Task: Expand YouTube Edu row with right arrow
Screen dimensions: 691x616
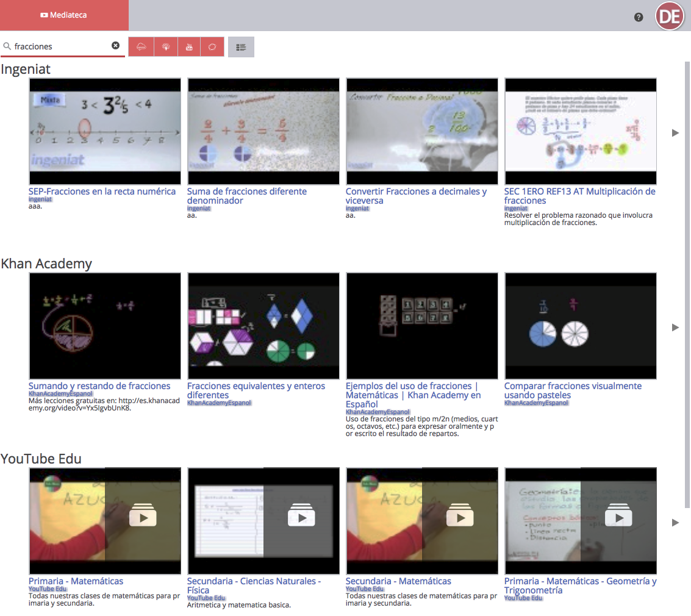Action: point(675,523)
